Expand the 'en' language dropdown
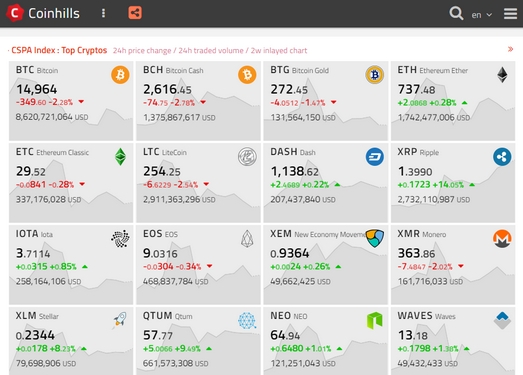Image resolution: width=523 pixels, height=375 pixels. (481, 15)
